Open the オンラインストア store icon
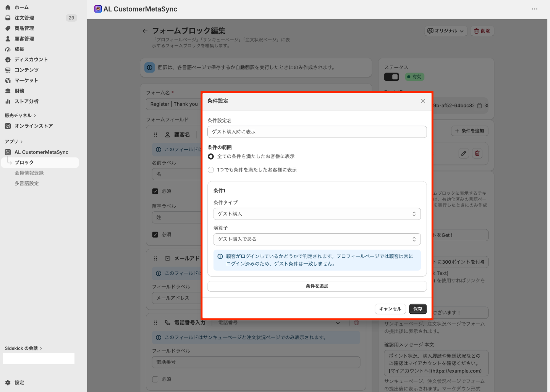Image resolution: width=550 pixels, height=392 pixels. pyautogui.click(x=8, y=126)
